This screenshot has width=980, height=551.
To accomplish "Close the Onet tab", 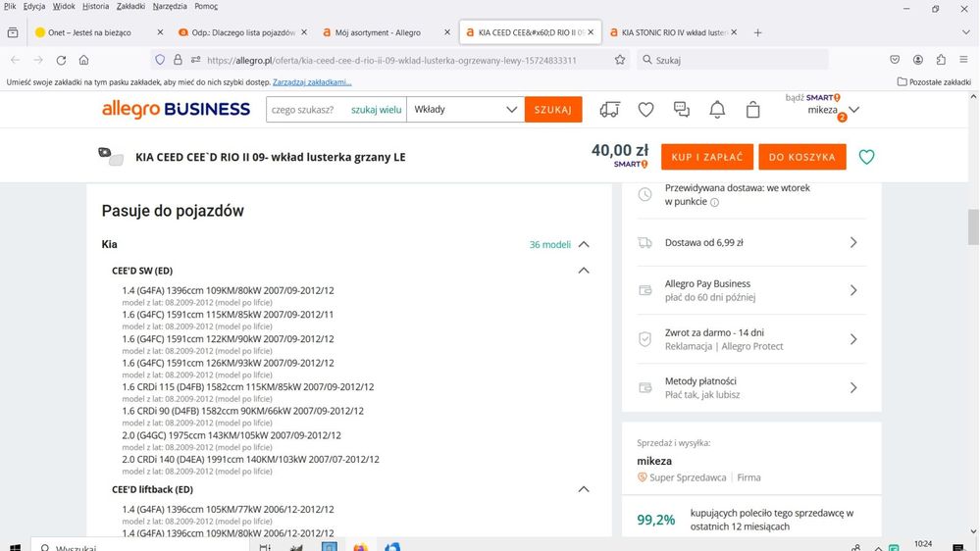I will tap(160, 32).
